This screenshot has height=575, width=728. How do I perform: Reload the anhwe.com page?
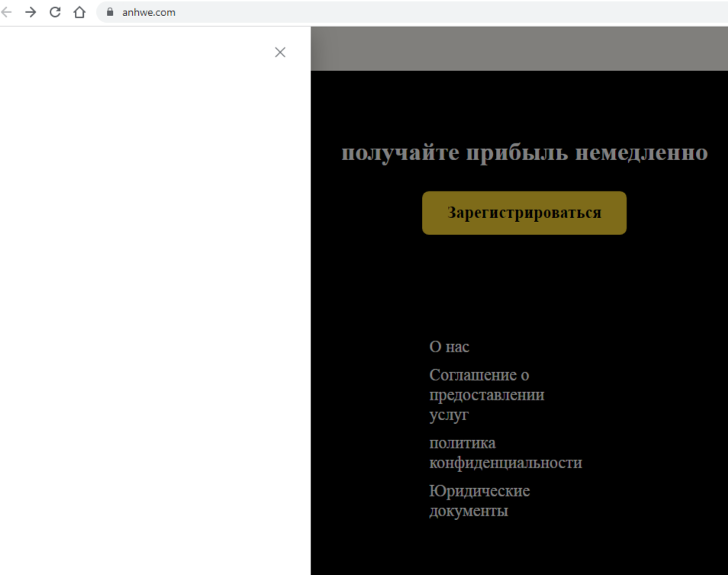[x=55, y=12]
